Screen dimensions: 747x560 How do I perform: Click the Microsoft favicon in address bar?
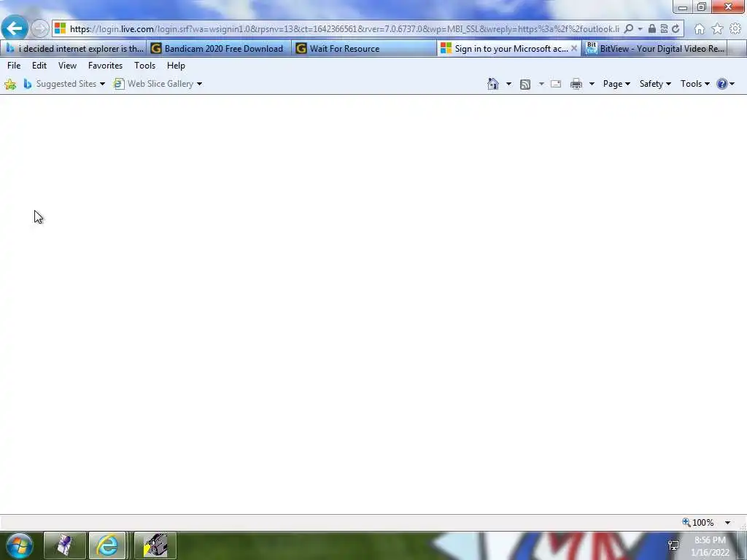[60, 28]
